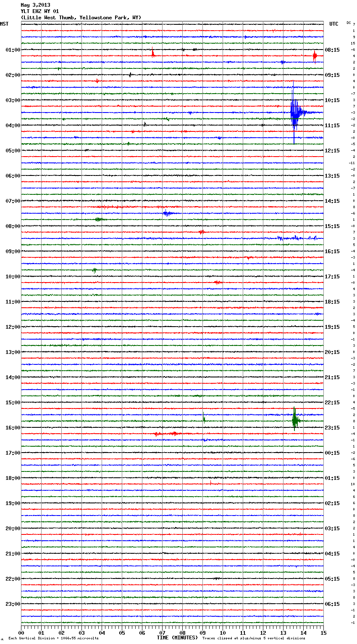357x644 pixels.
Task: Click the red spike beside the 08:15 UTC label
Action: coord(315,56)
